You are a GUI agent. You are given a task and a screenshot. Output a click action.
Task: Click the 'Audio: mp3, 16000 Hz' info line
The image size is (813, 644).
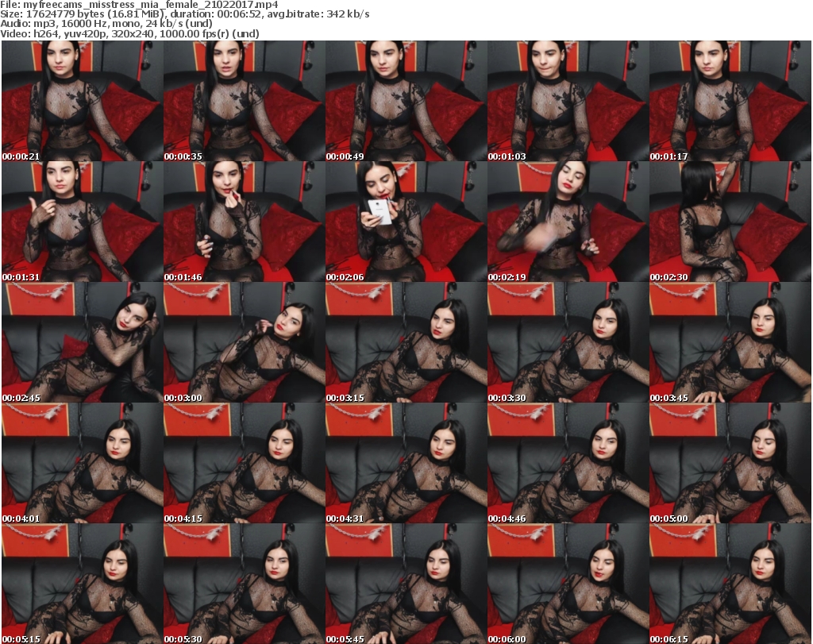click(x=106, y=24)
